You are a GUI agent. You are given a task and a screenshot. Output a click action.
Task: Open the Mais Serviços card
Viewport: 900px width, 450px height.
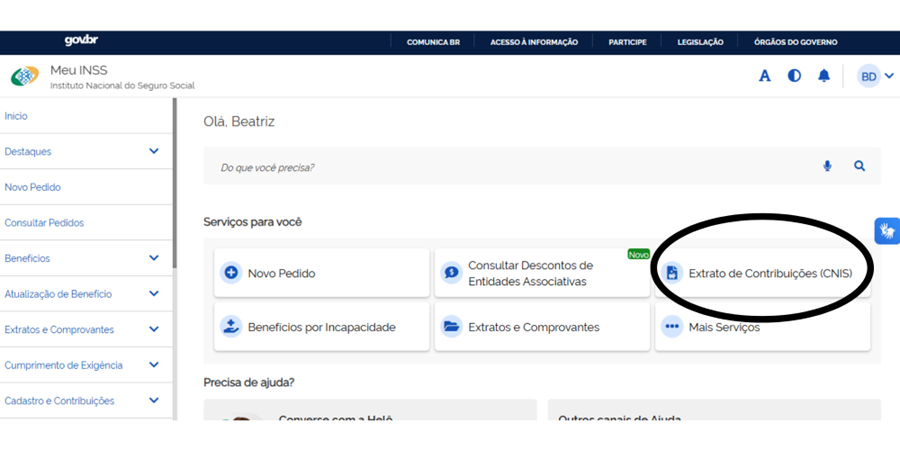pyautogui.click(x=761, y=327)
